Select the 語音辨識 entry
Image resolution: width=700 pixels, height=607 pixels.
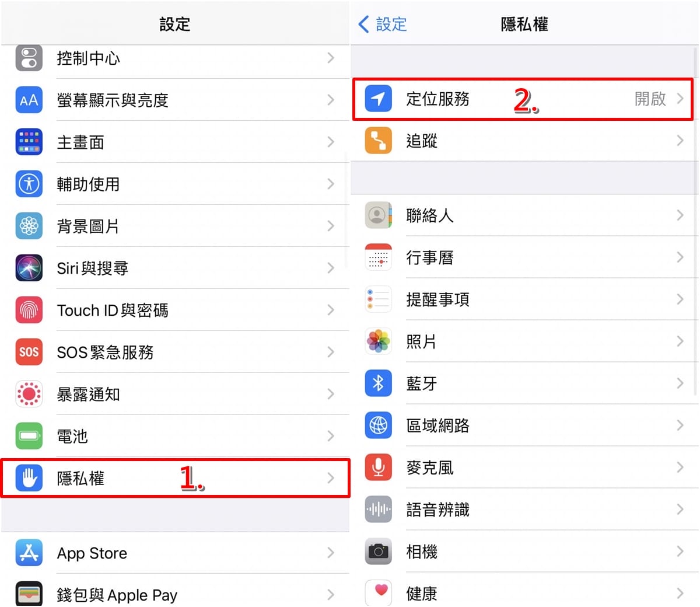[525, 510]
